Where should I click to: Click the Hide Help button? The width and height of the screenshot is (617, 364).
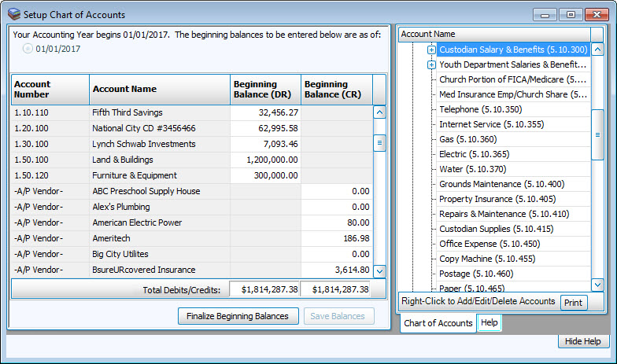(584, 341)
